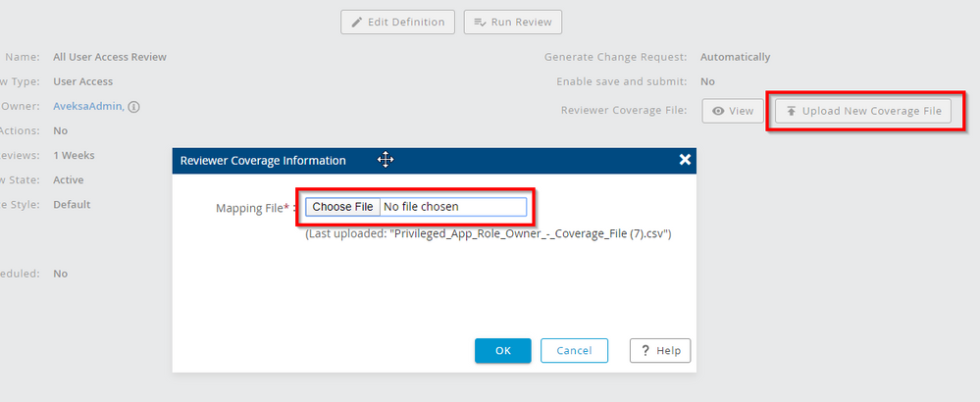The height and width of the screenshot is (402, 980).
Task: Select the 'All User Access Review' name text
Action: [110, 57]
